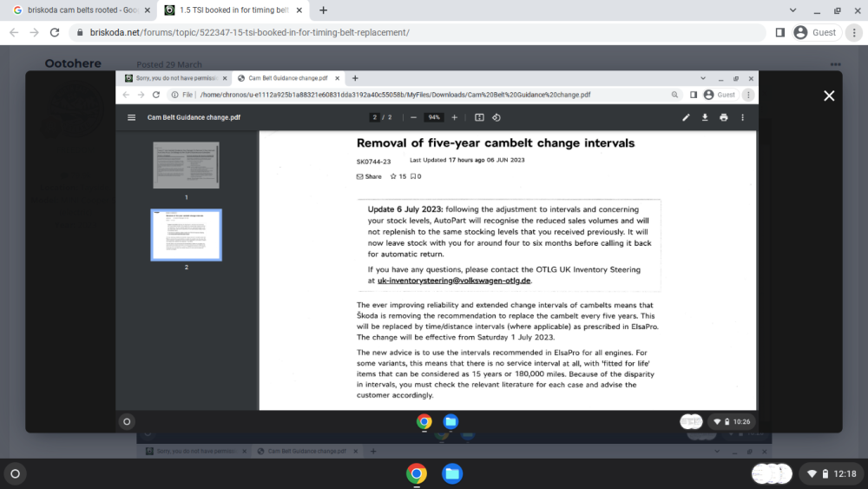
Task: Click the Chrome icon on the inner screenshot shelf
Action: (424, 421)
